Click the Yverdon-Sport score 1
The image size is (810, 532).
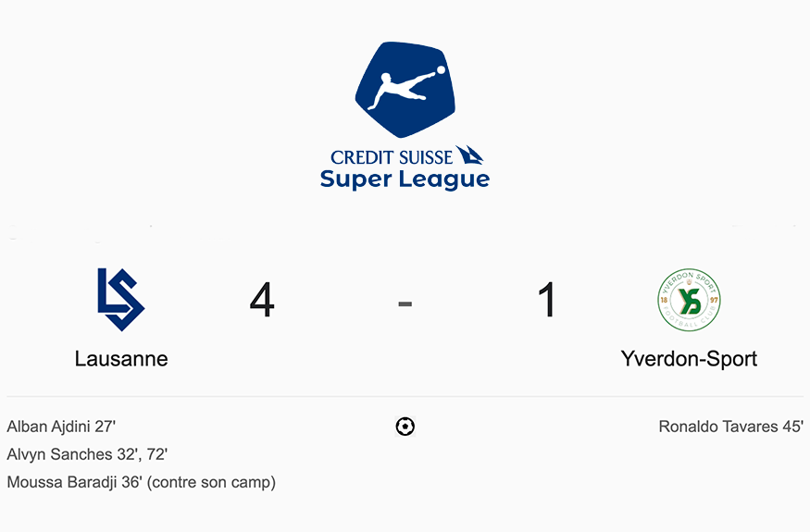point(546,300)
